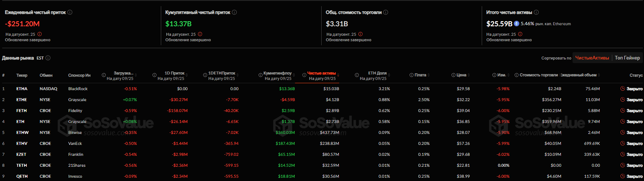Click red warning icon under $25.59B
Image resolution: width=644 pixels, height=181 pixels.
coord(520,34)
